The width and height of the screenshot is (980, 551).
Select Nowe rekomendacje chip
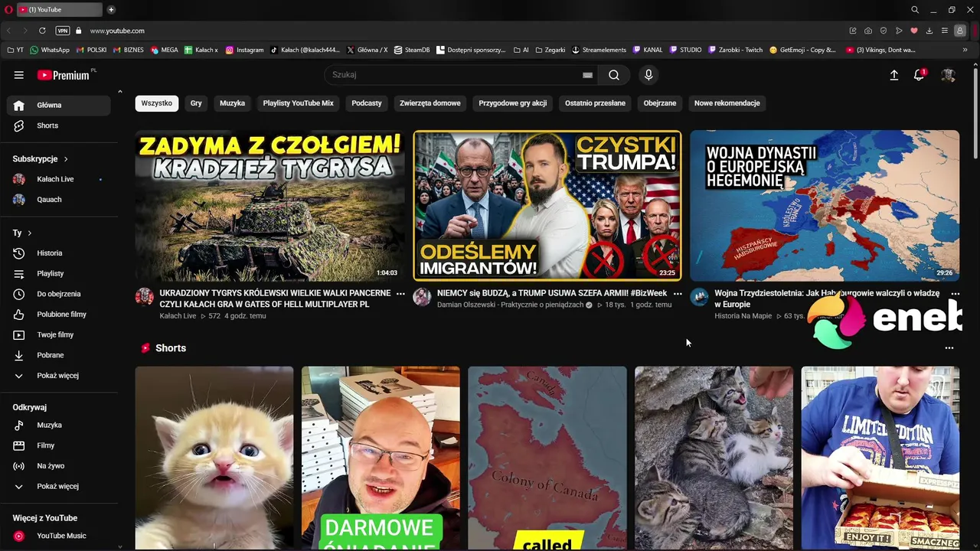tap(727, 103)
